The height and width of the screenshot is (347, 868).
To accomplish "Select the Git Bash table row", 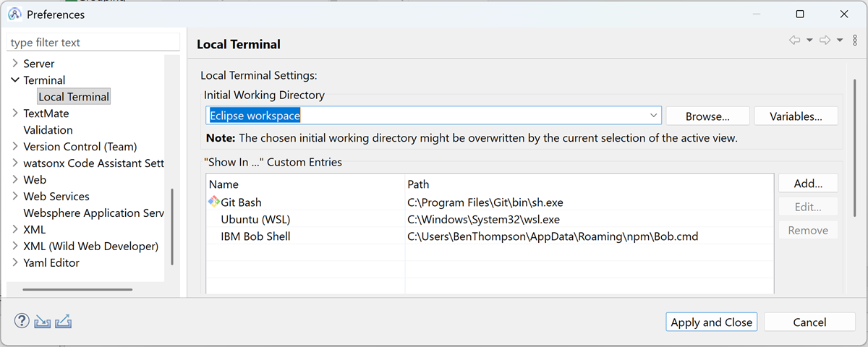I will coord(490,202).
